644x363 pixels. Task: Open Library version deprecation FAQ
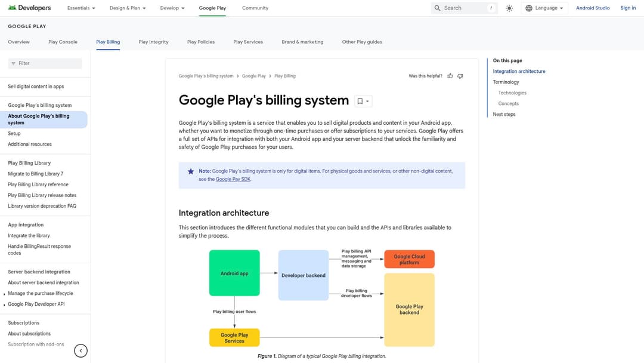click(x=42, y=206)
